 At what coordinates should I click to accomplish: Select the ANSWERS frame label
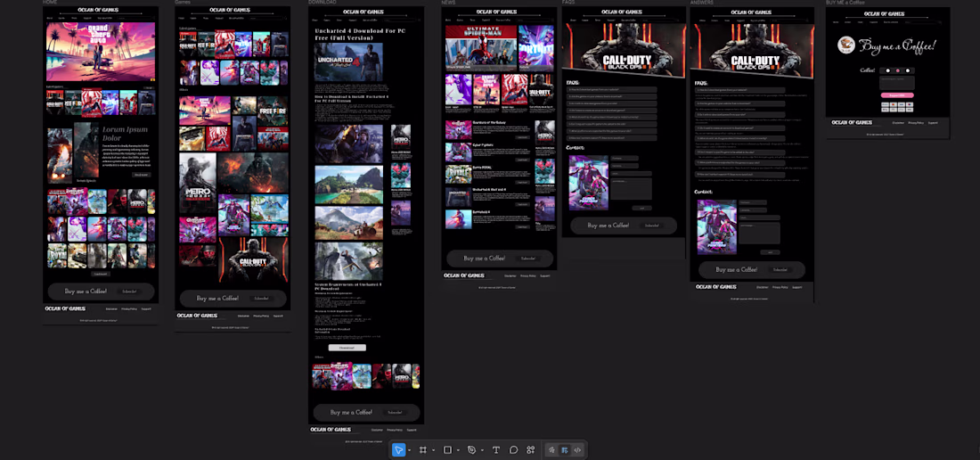coord(702,3)
